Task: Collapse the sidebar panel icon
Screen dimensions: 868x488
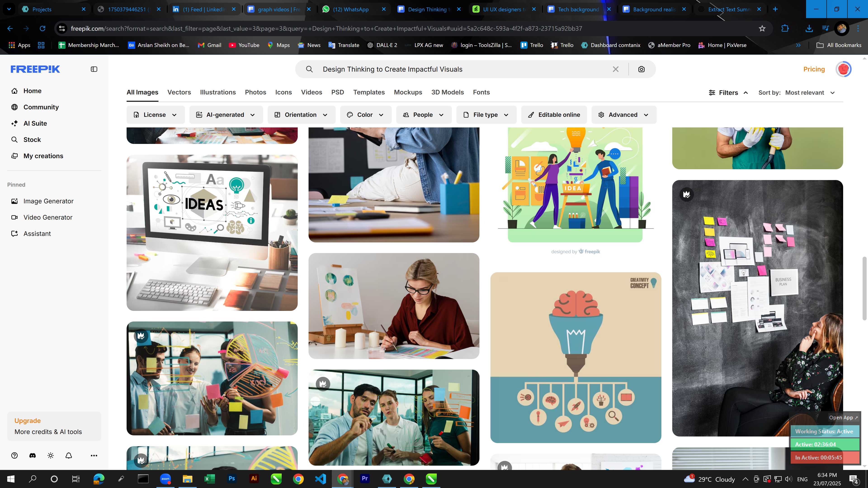Action: 94,69
